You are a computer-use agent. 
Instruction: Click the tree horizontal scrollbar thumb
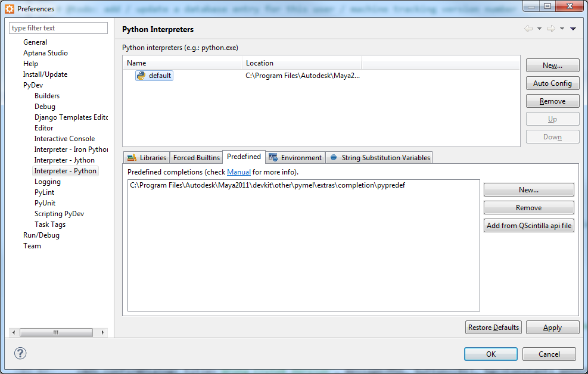[x=56, y=332]
